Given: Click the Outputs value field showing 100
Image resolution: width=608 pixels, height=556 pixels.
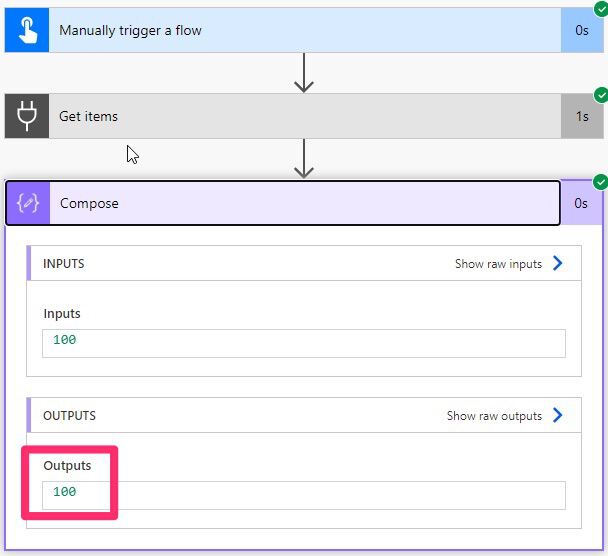Looking at the screenshot, I should pyautogui.click(x=304, y=494).
